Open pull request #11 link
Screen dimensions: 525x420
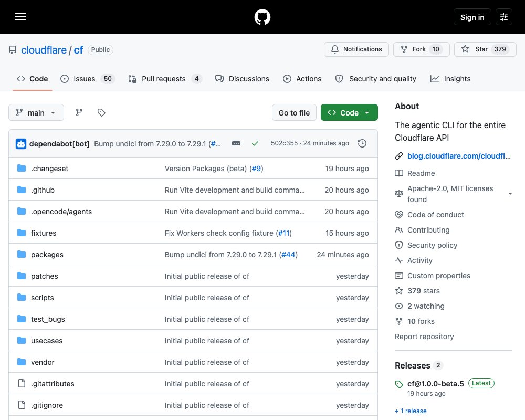tap(284, 233)
